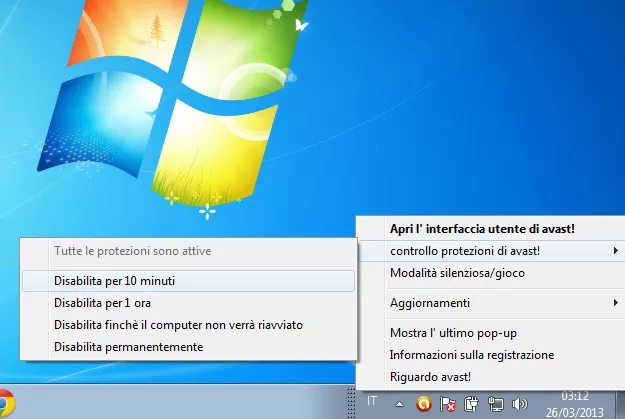The image size is (625, 419).
Task: Click Tutte le protezioni sono attive text
Action: (x=133, y=251)
